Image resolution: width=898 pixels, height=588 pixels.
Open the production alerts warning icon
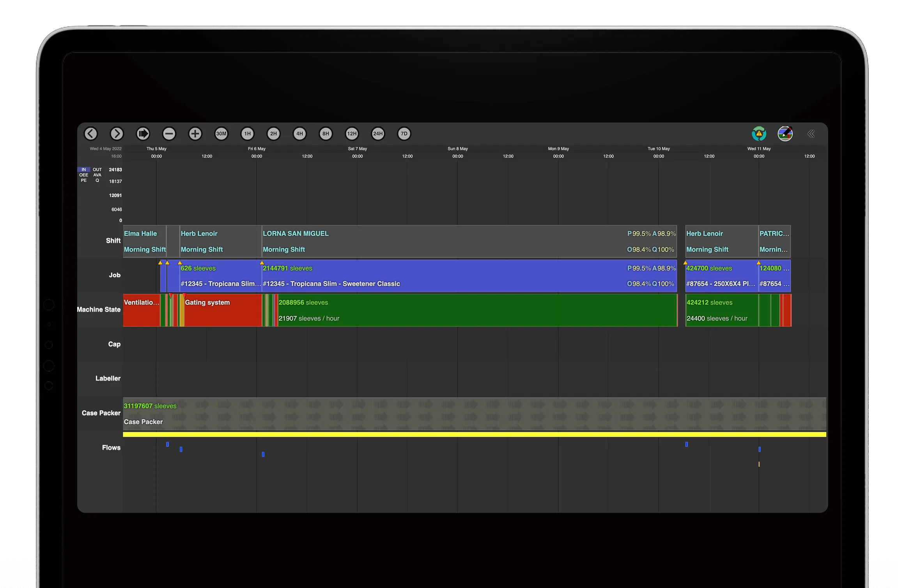click(x=758, y=134)
